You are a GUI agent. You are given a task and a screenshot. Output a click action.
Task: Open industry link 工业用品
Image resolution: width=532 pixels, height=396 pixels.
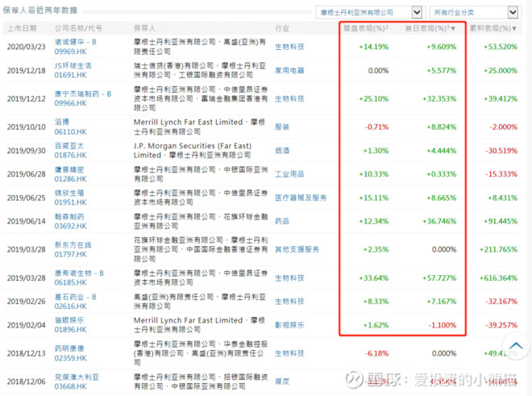[x=289, y=174]
